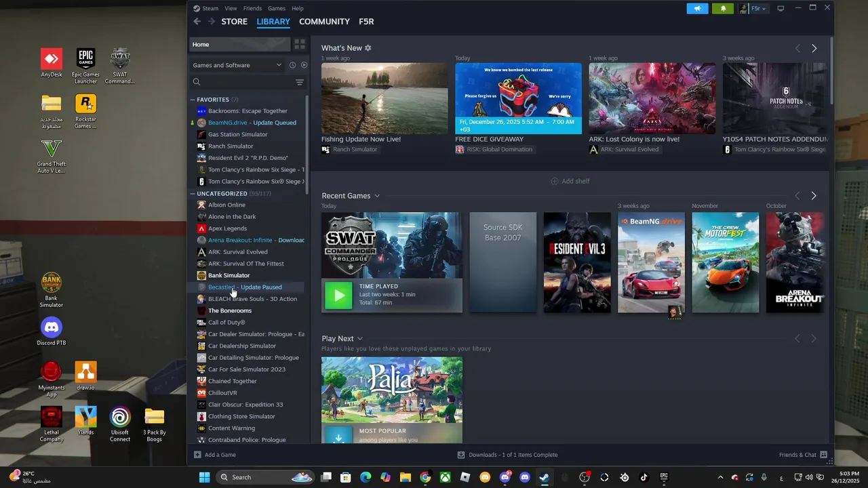Show hidden system tray icons chevron
Viewport: 868px width, 488px height.
(x=720, y=477)
